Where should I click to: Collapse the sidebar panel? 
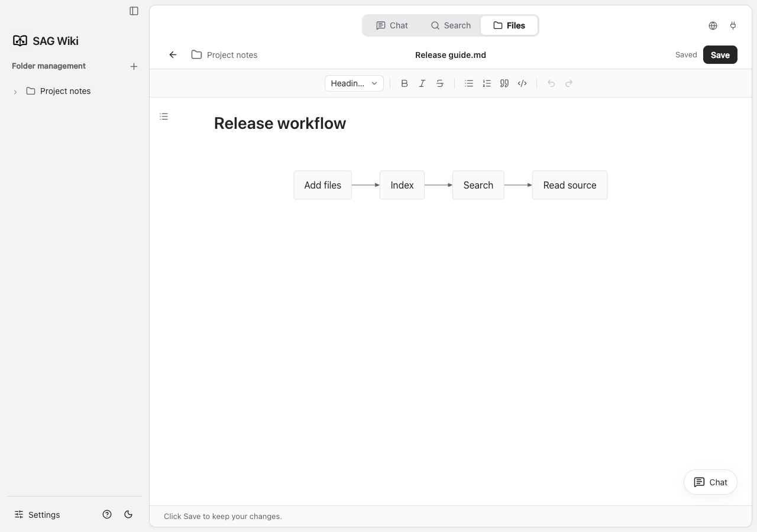[x=134, y=11]
